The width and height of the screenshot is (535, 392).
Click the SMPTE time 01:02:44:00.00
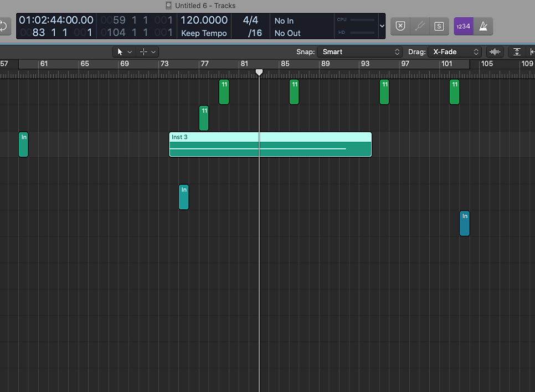pyautogui.click(x=56, y=20)
